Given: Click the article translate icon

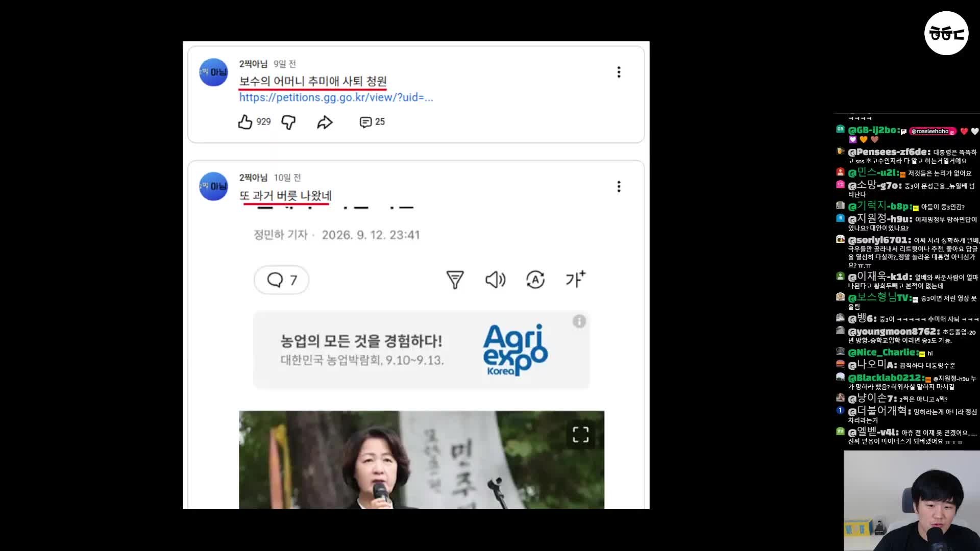Looking at the screenshot, I should click(535, 280).
